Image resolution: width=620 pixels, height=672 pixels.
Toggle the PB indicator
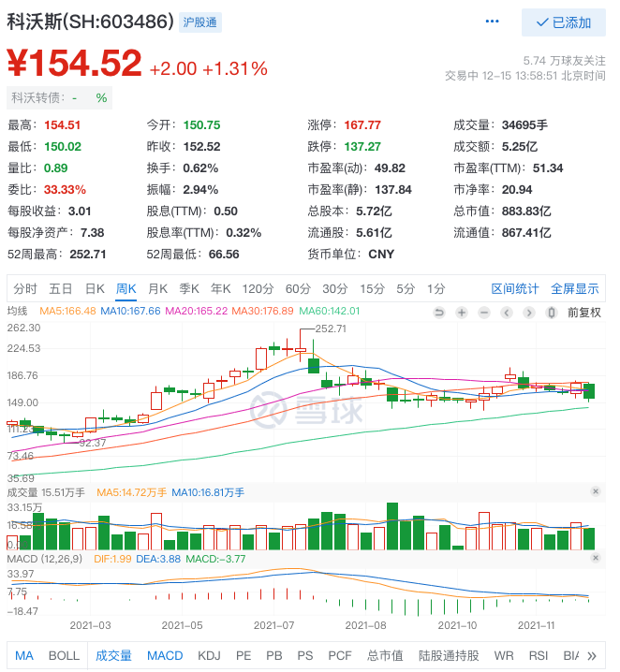(x=273, y=655)
